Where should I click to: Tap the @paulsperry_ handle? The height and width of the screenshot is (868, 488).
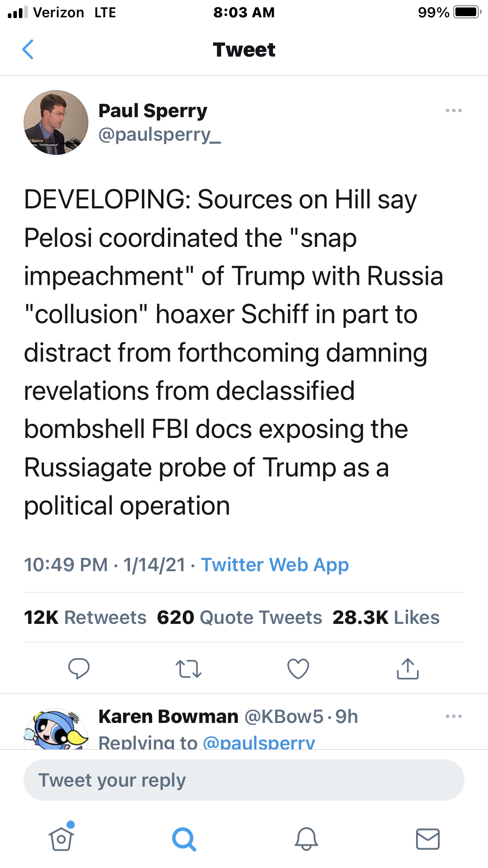point(160,135)
